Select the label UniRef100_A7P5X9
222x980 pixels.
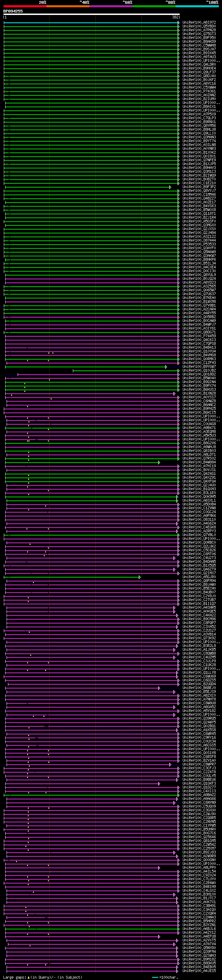coord(199,114)
